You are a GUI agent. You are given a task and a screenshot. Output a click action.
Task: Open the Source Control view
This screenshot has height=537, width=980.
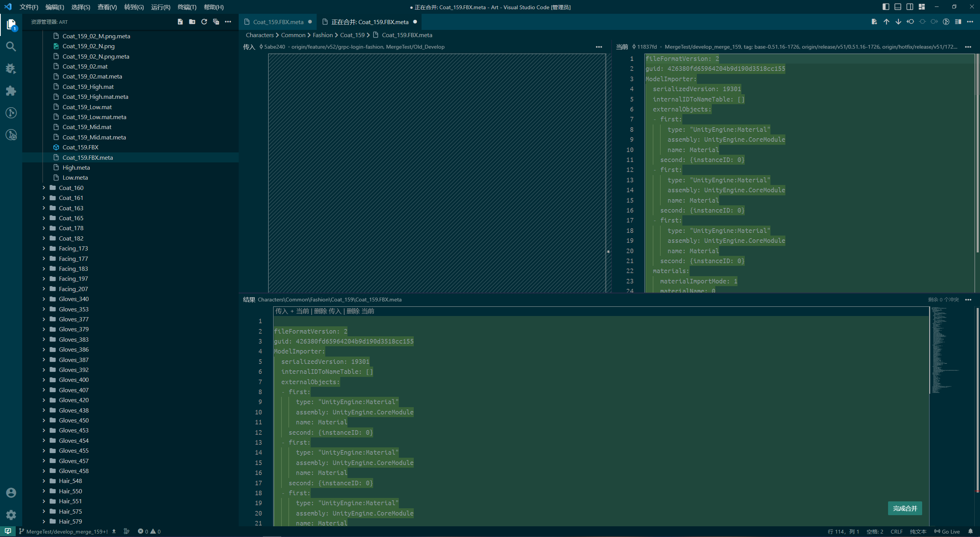point(11,113)
